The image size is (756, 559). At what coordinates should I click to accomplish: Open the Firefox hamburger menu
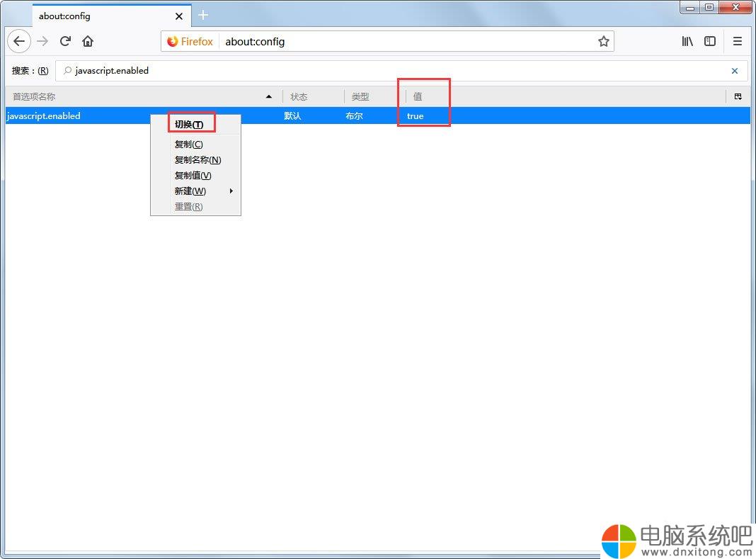coord(737,42)
